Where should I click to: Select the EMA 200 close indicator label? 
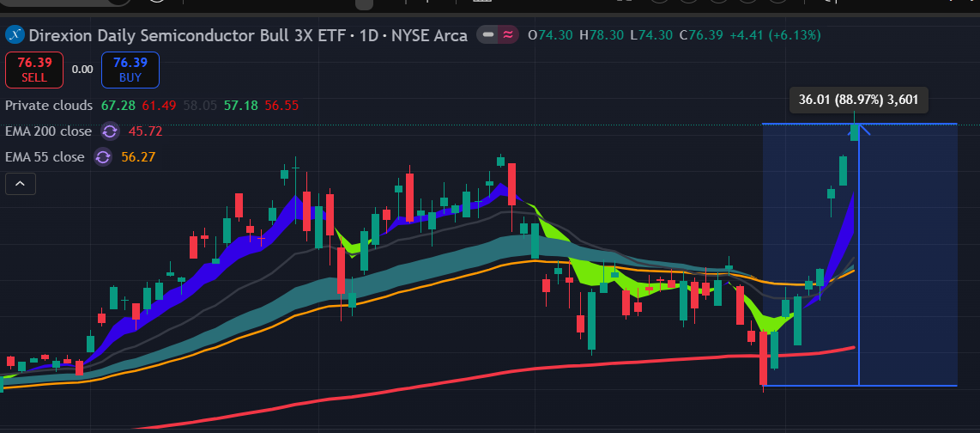tap(49, 131)
